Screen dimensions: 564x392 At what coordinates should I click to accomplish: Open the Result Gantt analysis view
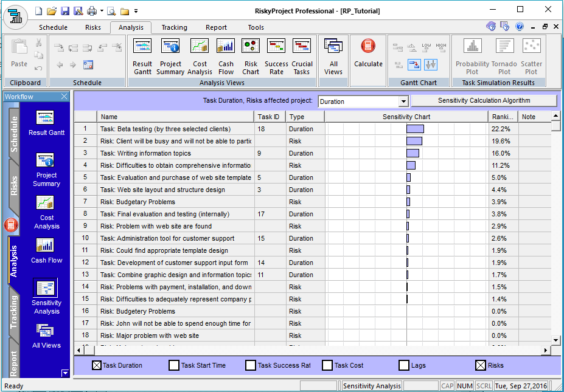coord(142,55)
